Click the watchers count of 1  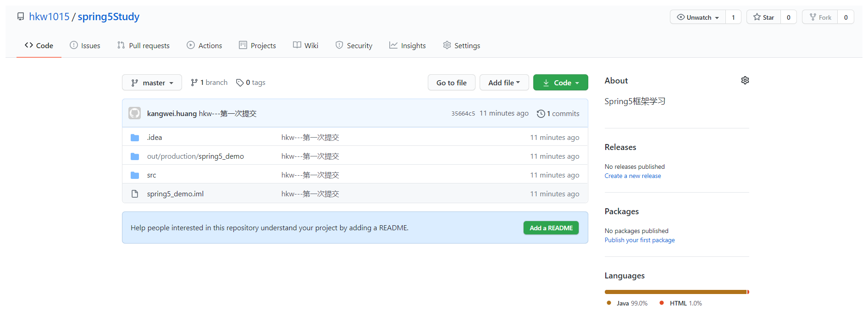pos(733,17)
